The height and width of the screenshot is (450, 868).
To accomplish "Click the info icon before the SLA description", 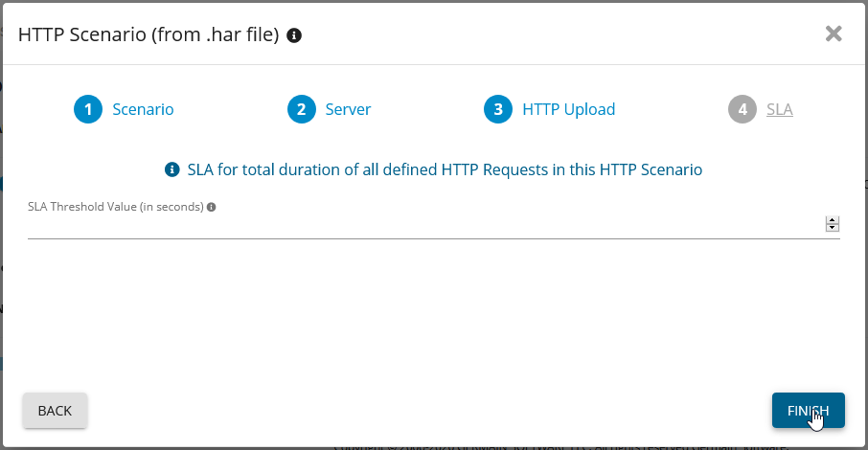I will click(172, 169).
